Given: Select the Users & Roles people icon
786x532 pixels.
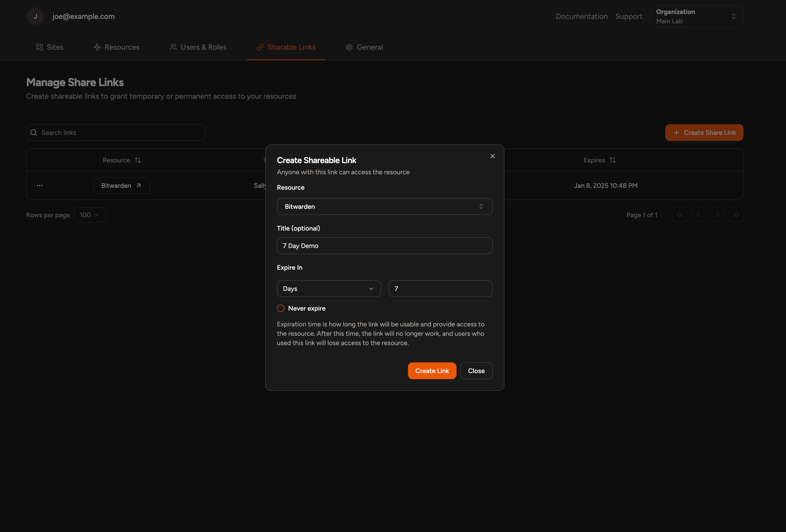Looking at the screenshot, I should (x=173, y=47).
